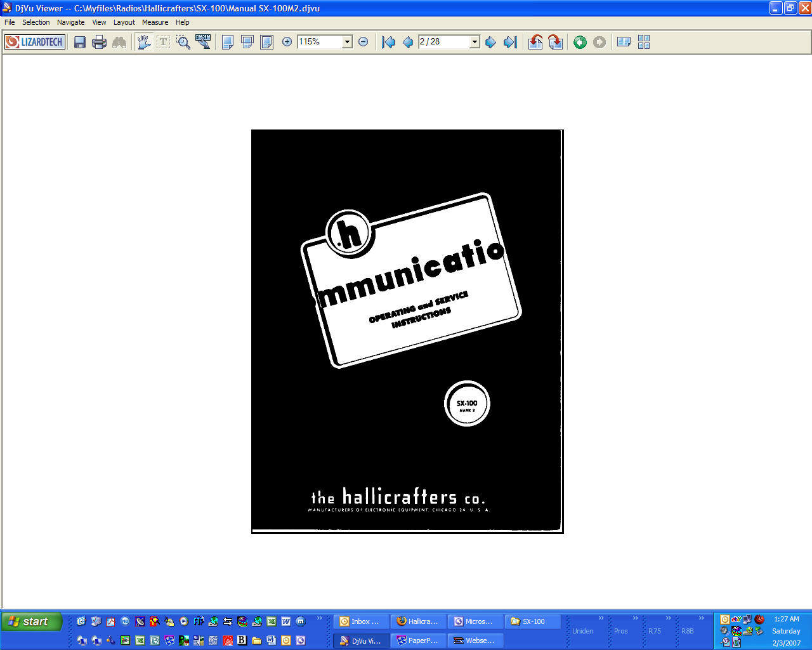Open the Layout menu
The image size is (812, 650).
pyautogui.click(x=124, y=22)
